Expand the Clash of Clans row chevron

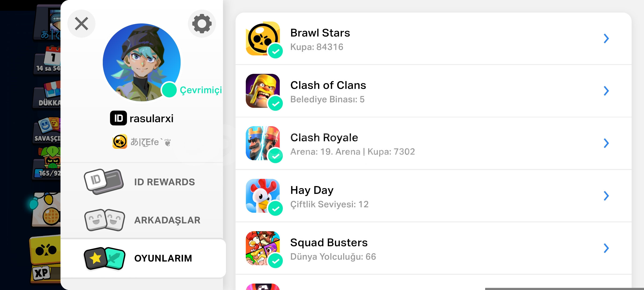pyautogui.click(x=606, y=91)
